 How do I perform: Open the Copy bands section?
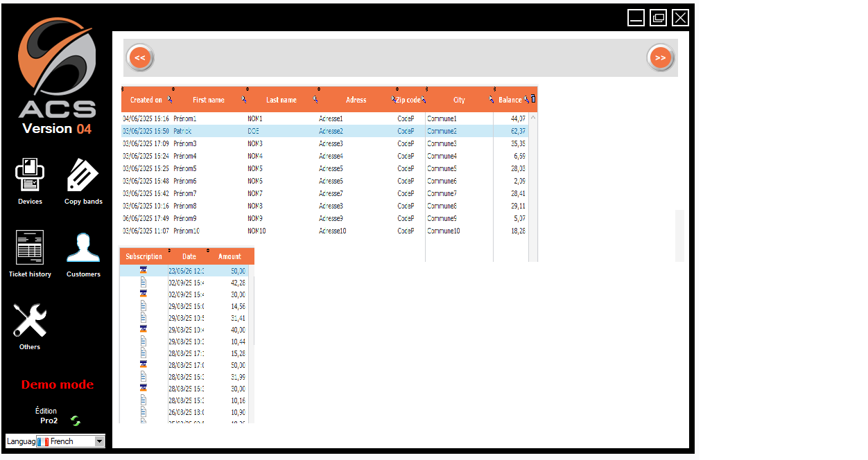[83, 180]
